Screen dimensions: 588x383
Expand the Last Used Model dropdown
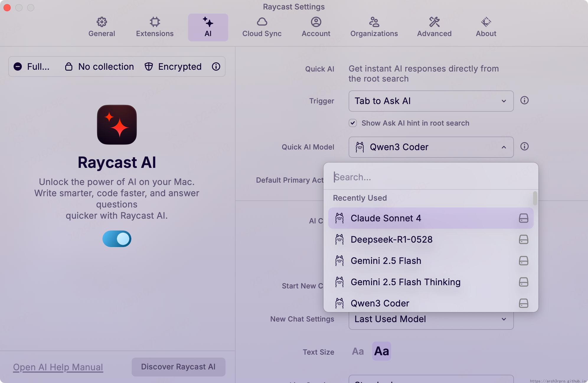(x=431, y=319)
